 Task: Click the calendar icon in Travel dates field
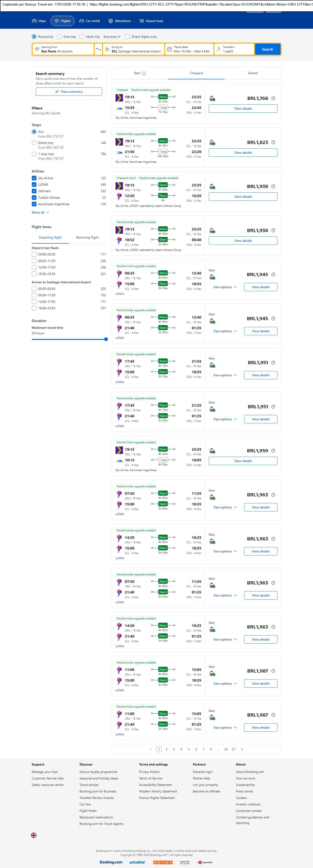[170, 49]
